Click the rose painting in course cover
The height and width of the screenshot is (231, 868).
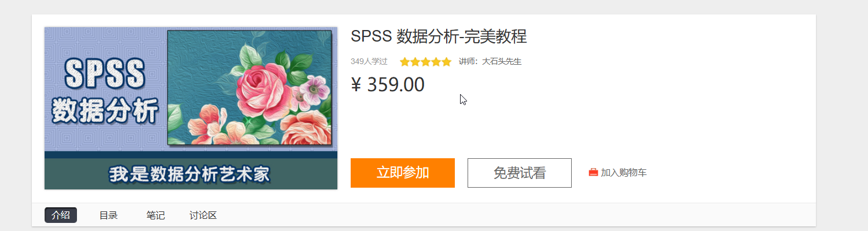point(249,88)
